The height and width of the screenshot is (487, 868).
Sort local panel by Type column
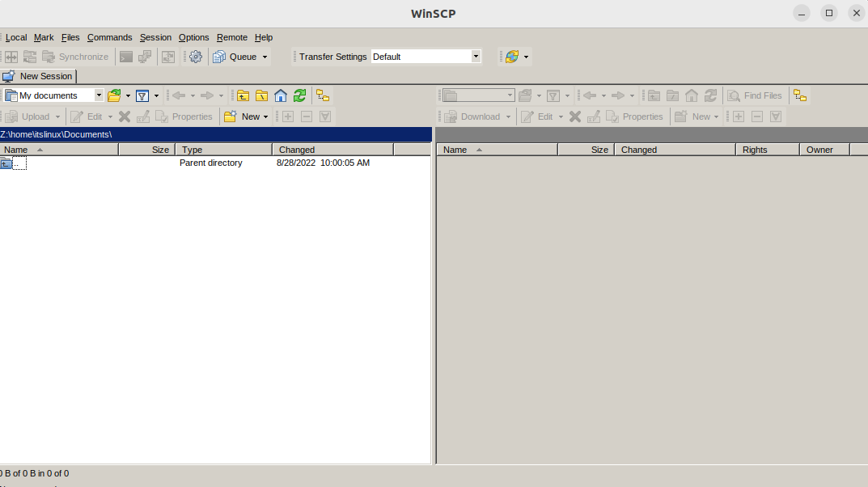tap(223, 150)
